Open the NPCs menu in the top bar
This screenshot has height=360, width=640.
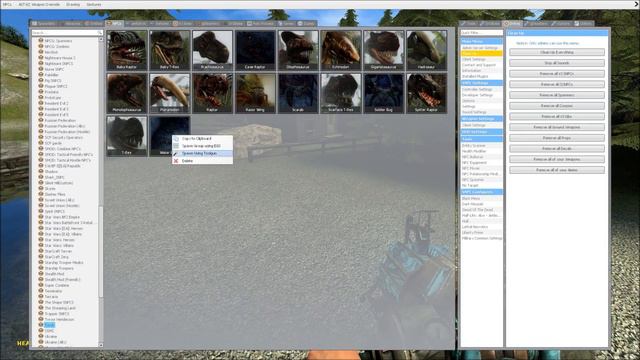(x=7, y=4)
